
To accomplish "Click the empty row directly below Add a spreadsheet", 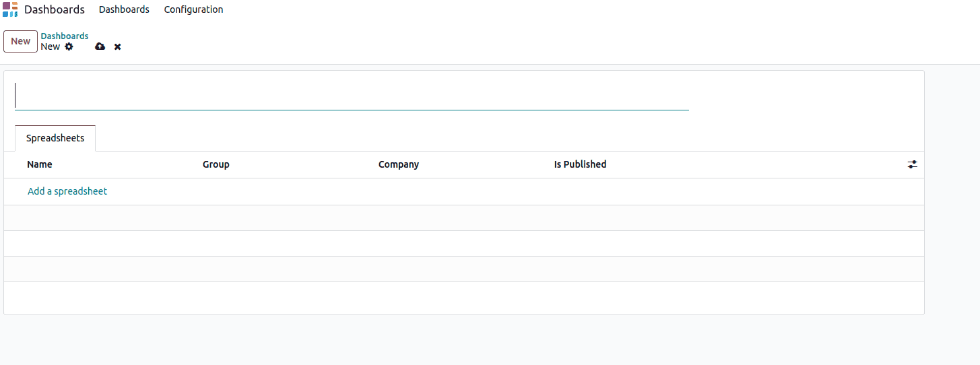I will 463,218.
